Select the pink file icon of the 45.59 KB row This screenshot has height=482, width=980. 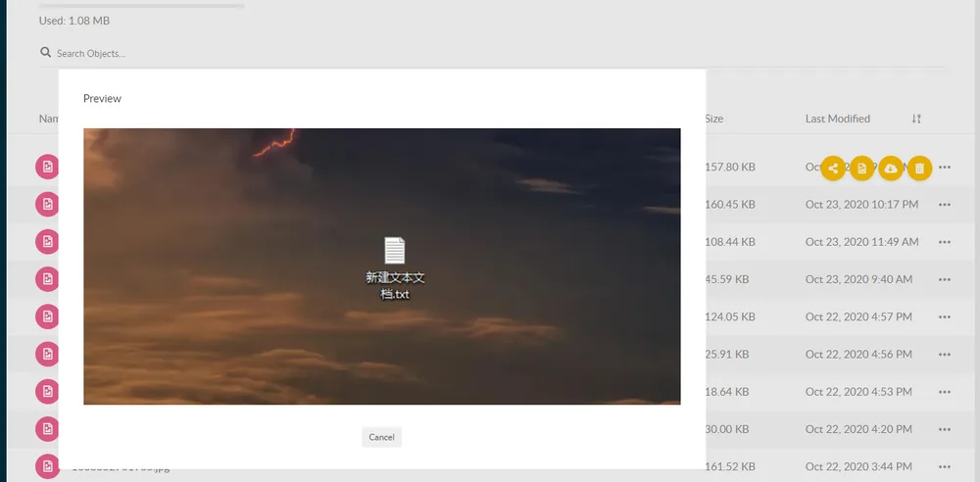pyautogui.click(x=47, y=279)
